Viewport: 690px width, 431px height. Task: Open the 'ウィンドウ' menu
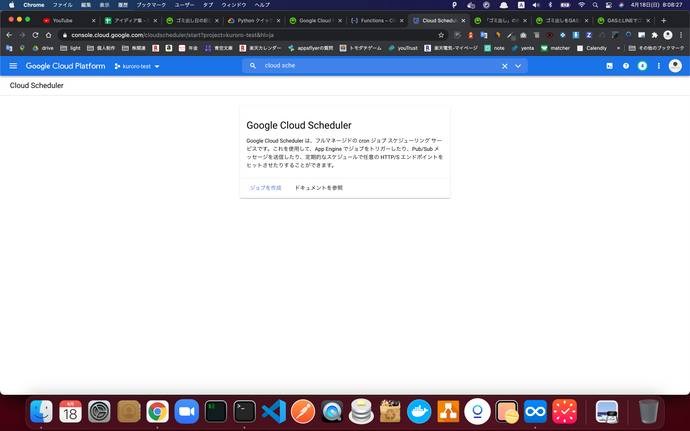234,5
